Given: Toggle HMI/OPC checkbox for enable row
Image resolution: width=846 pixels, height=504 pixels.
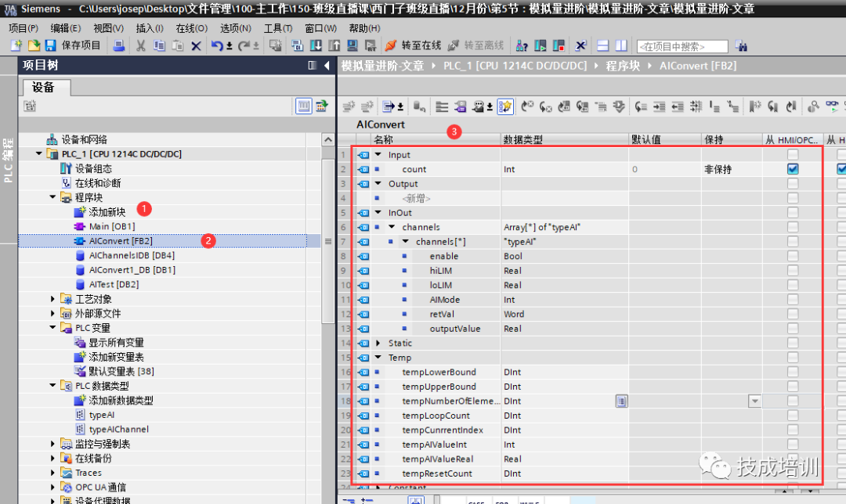Looking at the screenshot, I should coord(793,256).
